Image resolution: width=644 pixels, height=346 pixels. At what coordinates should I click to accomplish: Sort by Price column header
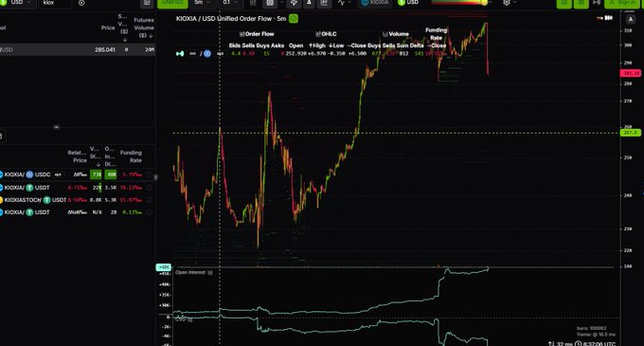click(108, 27)
